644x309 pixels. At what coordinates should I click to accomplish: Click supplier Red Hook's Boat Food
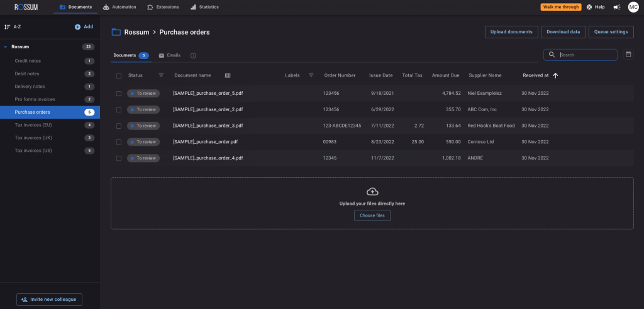(x=491, y=126)
